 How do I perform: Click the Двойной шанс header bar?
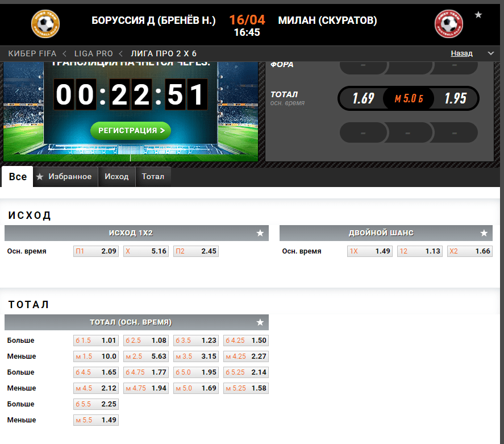386,233
